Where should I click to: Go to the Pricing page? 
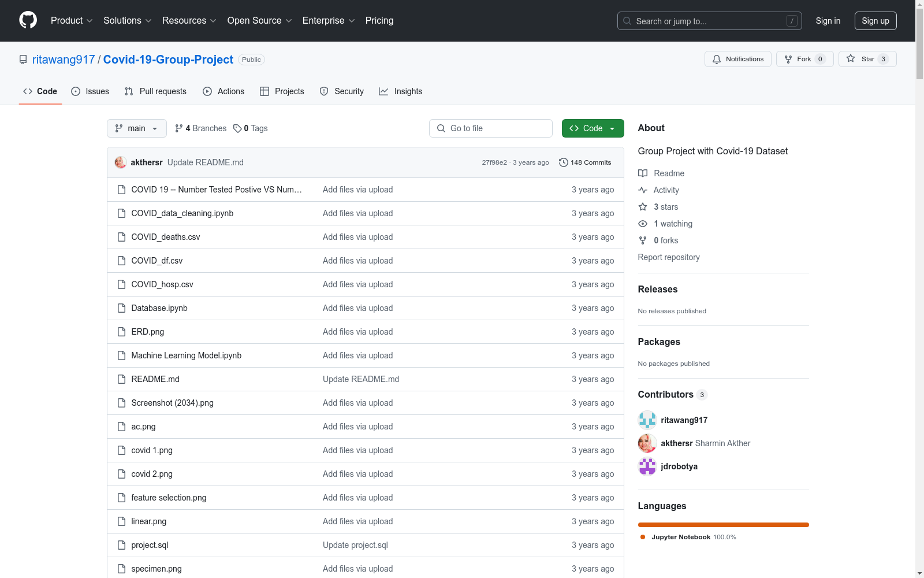[x=379, y=21]
